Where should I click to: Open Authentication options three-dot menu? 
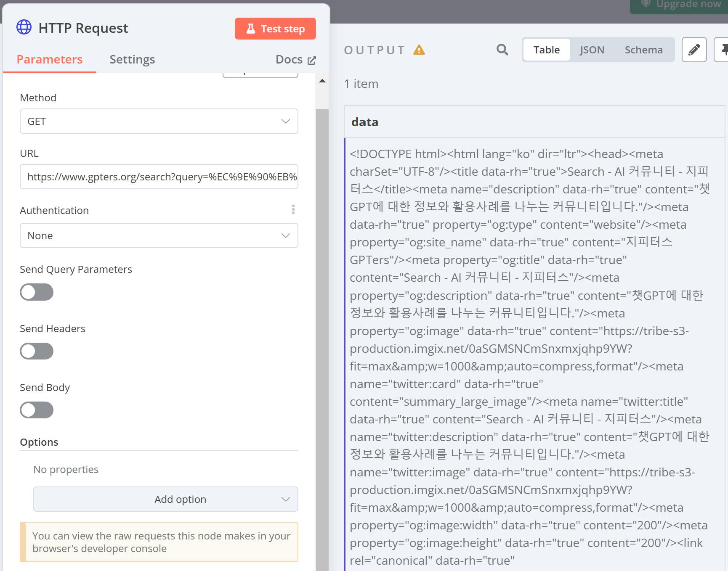293,209
